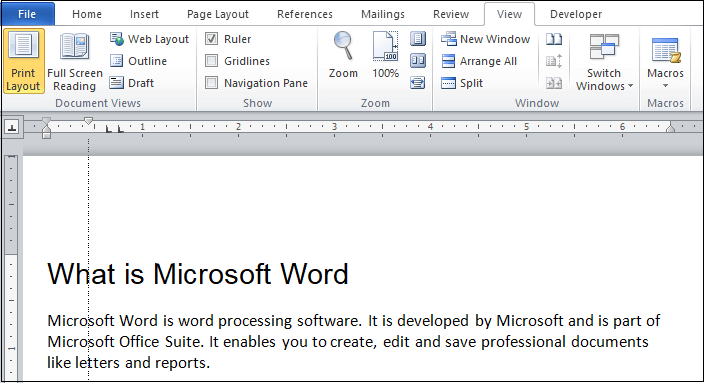This screenshot has height=383, width=704.
Task: Click Synchronous Scrolling icon
Action: point(554,61)
